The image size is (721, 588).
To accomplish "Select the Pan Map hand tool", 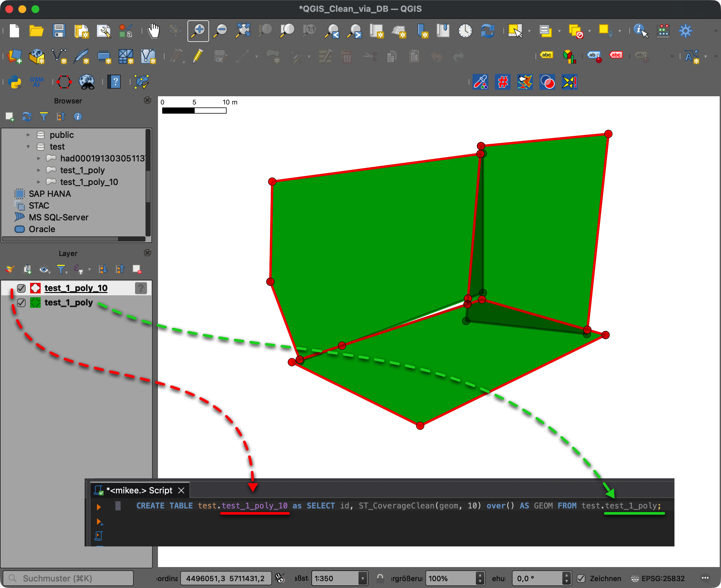I will pos(154,31).
